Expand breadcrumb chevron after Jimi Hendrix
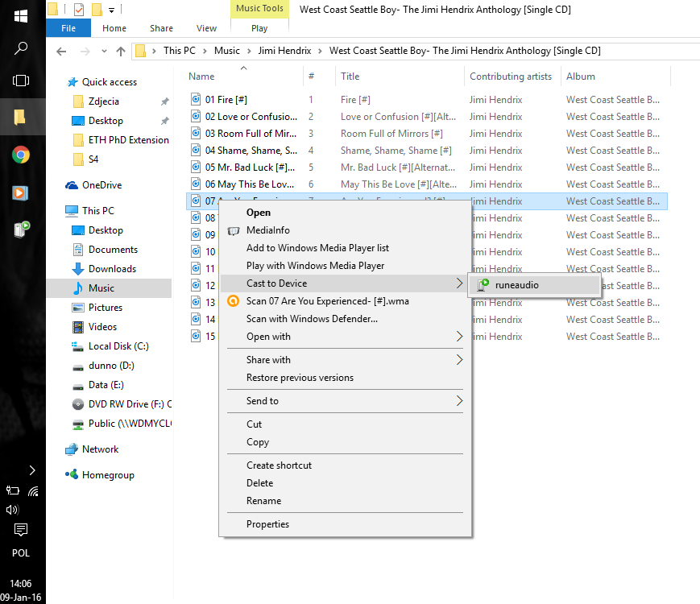 pyautogui.click(x=320, y=52)
